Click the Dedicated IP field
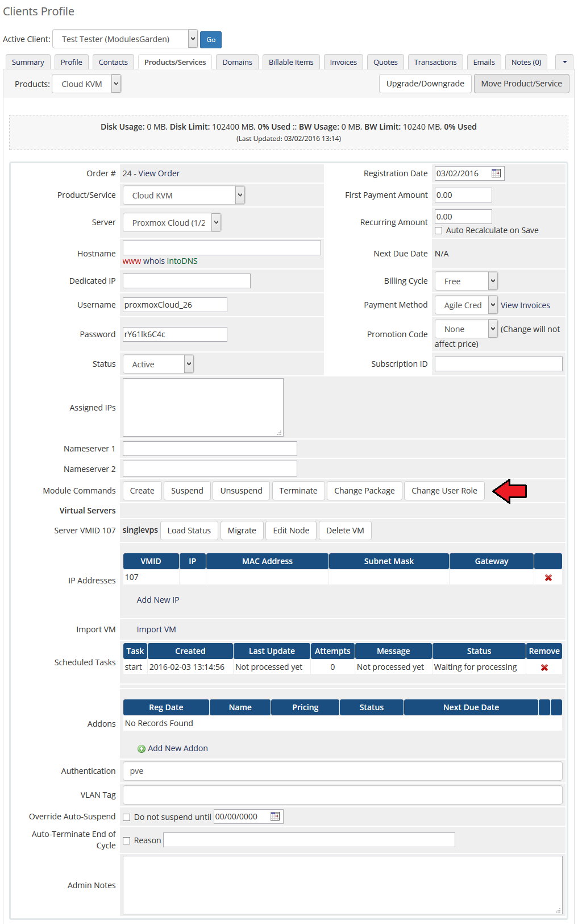578x924 pixels. pos(186,281)
